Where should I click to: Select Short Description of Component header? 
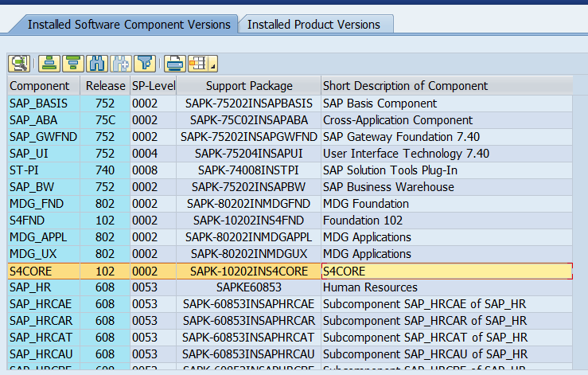pos(446,86)
